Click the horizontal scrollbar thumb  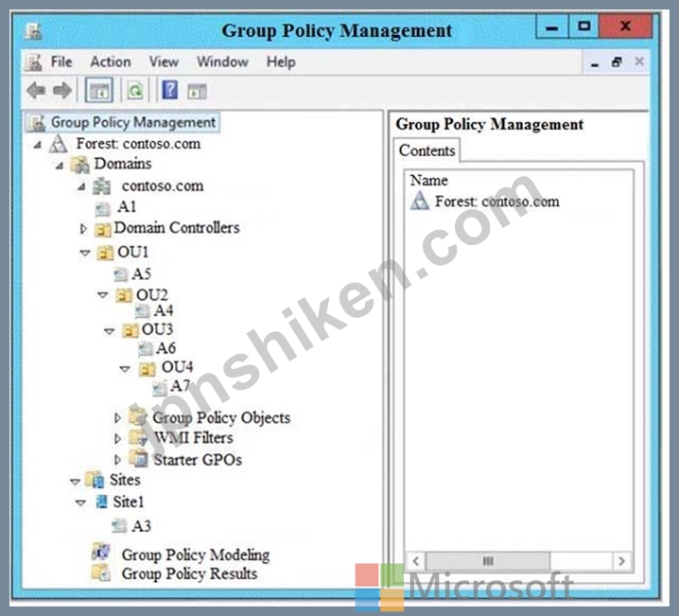pyautogui.click(x=488, y=561)
